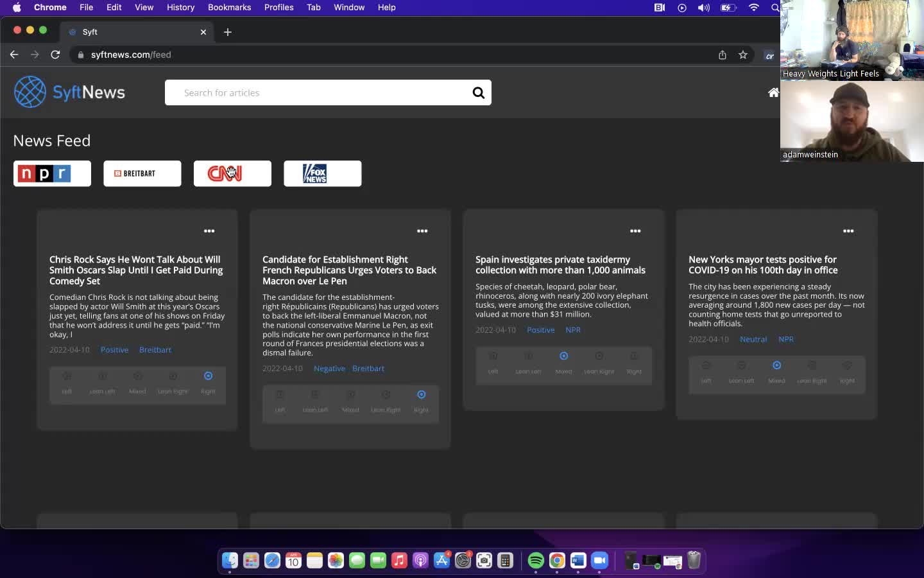Open the App Store in the dock
This screenshot has width=924, height=578.
pyautogui.click(x=441, y=561)
